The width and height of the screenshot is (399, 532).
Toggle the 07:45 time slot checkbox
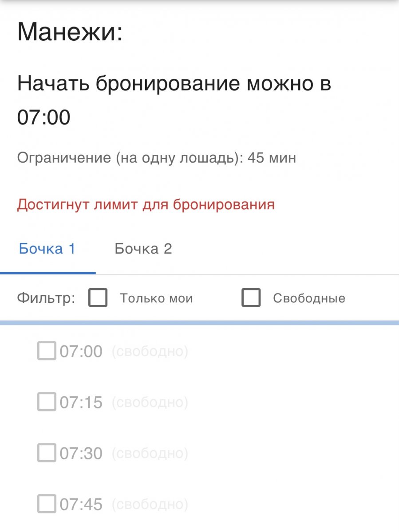(x=47, y=504)
